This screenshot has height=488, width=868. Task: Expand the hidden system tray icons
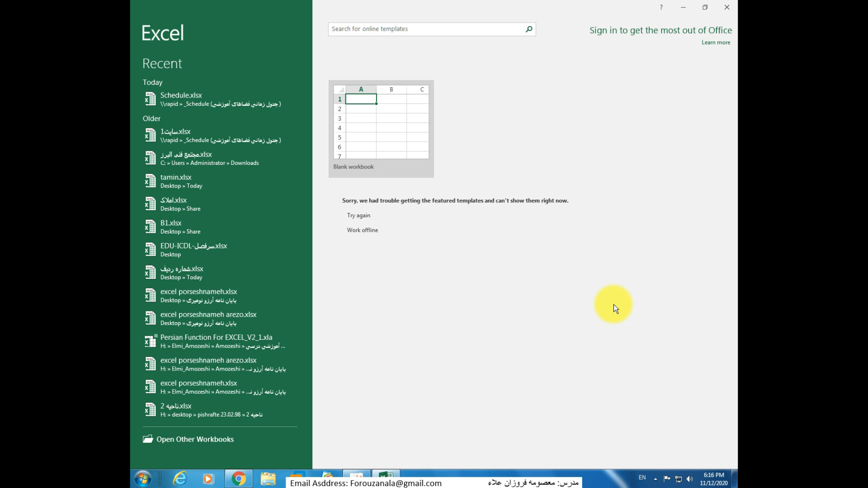(x=656, y=479)
